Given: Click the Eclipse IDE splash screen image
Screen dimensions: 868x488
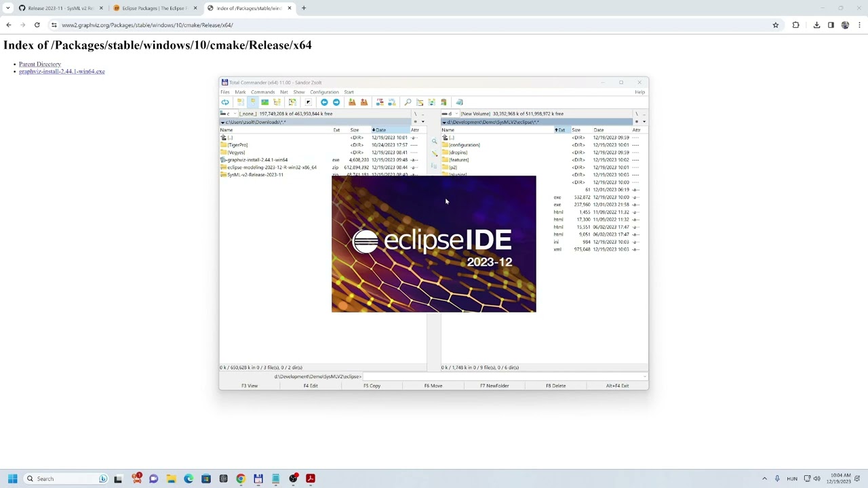Looking at the screenshot, I should click(x=434, y=244).
